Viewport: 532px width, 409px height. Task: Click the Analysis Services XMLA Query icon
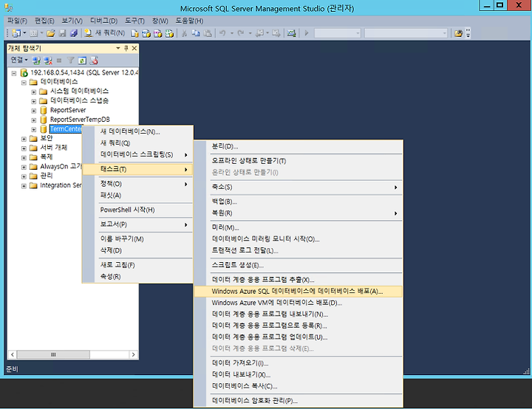(x=169, y=33)
